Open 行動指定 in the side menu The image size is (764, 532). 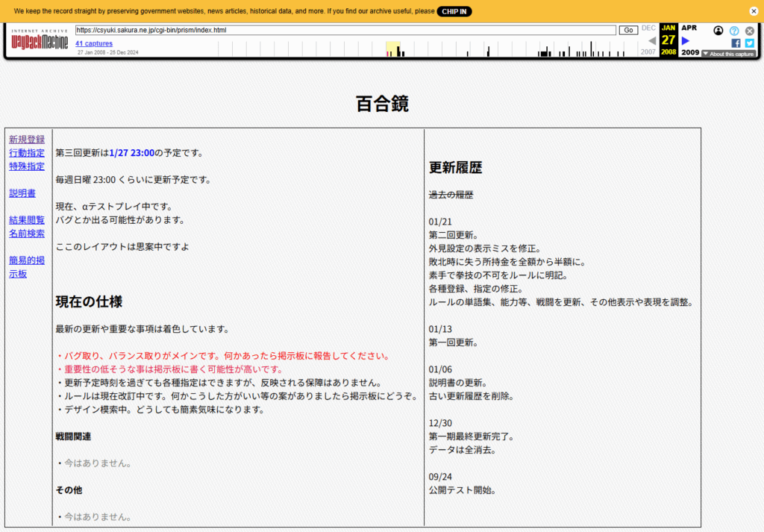[27, 153]
